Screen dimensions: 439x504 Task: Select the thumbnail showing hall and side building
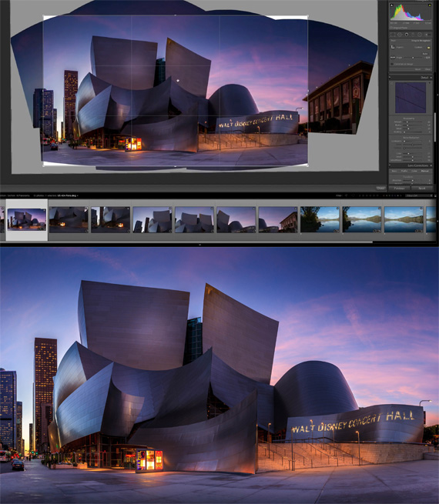(x=278, y=220)
